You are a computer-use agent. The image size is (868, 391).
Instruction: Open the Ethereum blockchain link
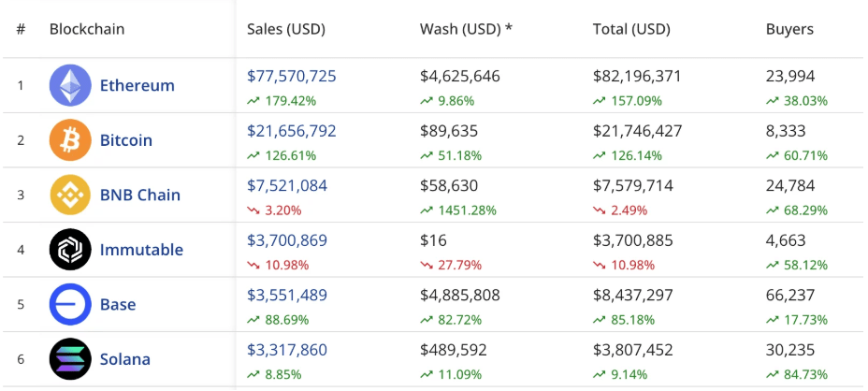pos(137,85)
